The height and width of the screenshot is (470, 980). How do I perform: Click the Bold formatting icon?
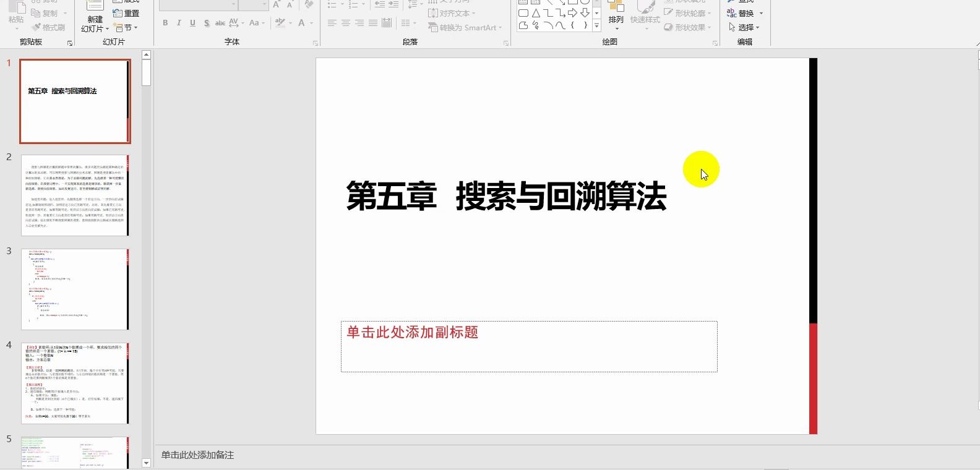(x=165, y=23)
